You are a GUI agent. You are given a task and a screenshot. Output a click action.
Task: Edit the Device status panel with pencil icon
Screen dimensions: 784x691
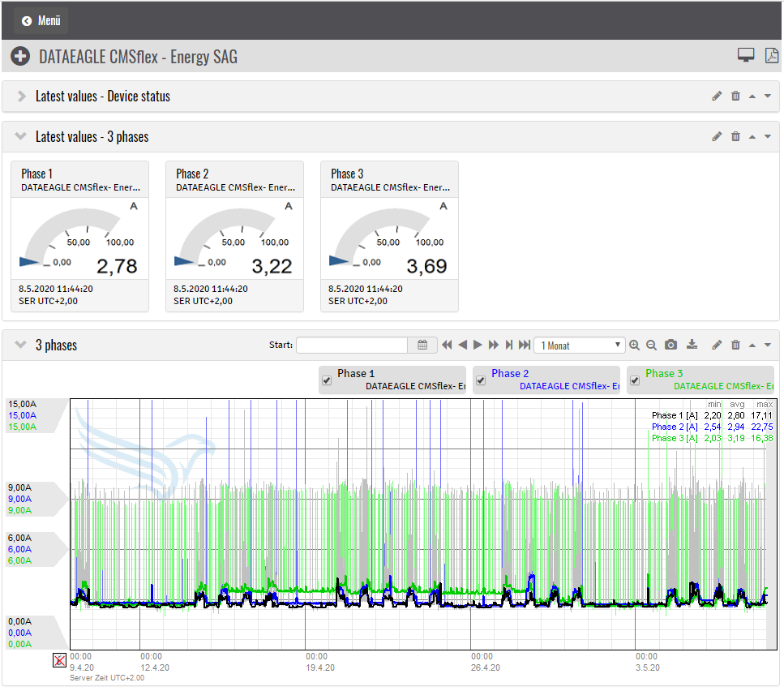[717, 96]
